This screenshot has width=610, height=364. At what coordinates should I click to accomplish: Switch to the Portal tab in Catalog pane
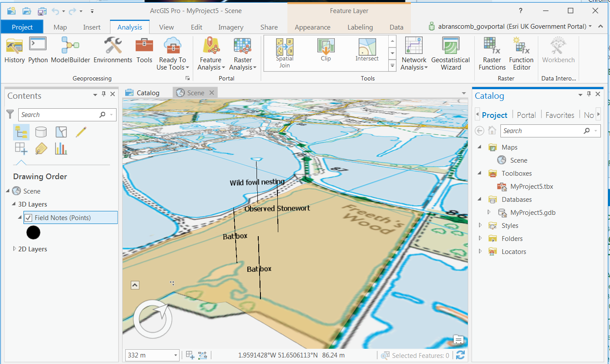click(x=526, y=115)
